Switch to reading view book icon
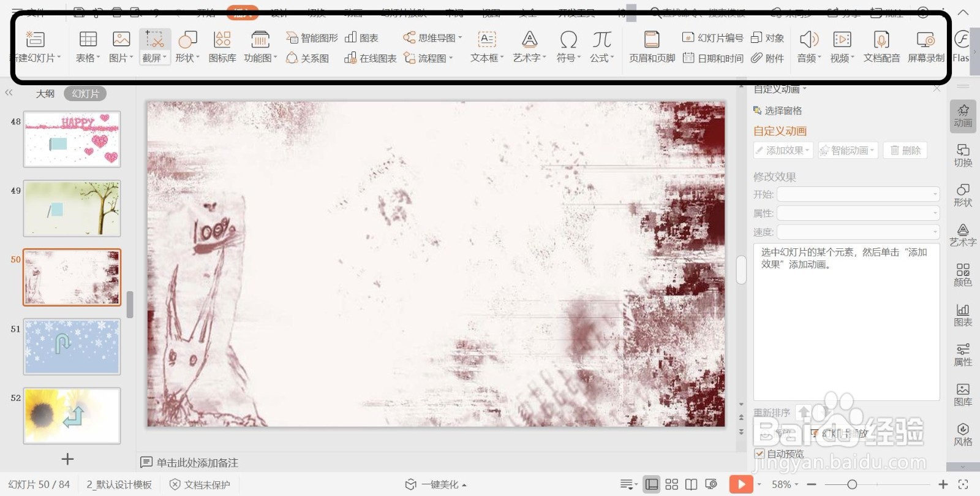 click(692, 484)
